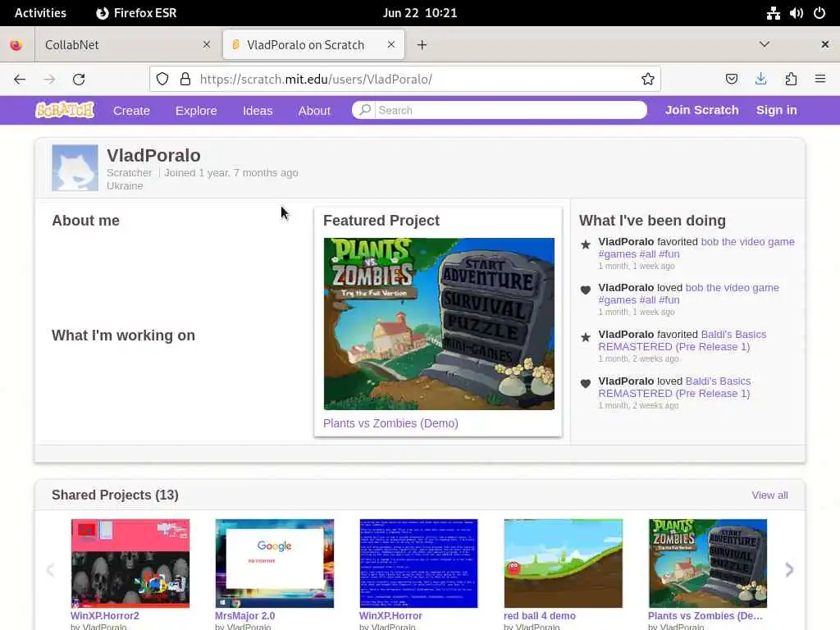Click the Scratch logo in the navigation bar
The image size is (840, 630).
pos(65,110)
